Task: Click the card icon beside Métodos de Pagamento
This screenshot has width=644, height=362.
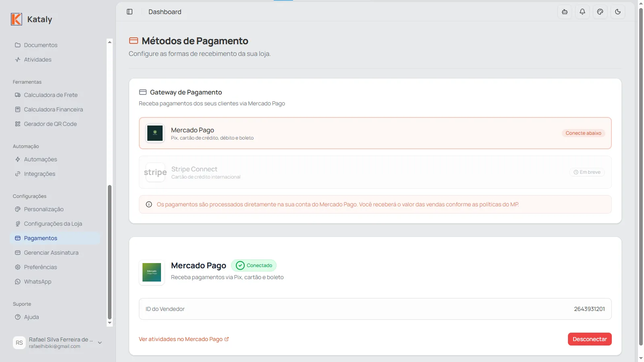Action: [133, 41]
